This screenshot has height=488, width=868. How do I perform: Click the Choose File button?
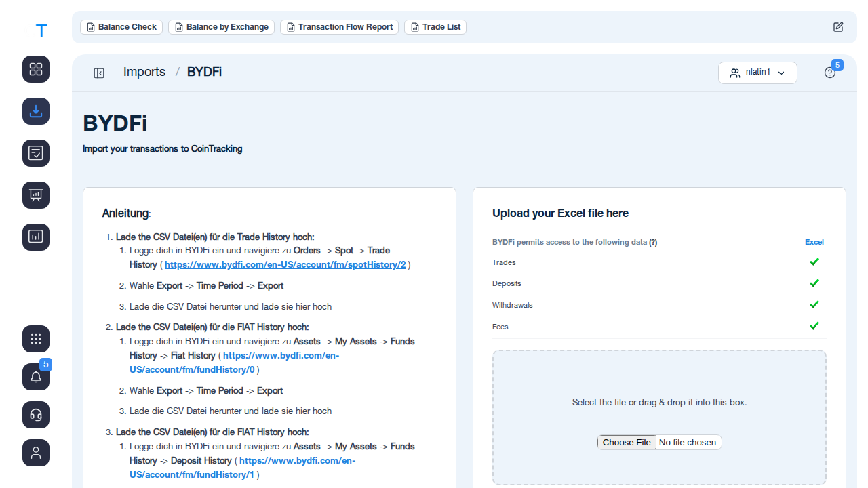click(x=627, y=443)
